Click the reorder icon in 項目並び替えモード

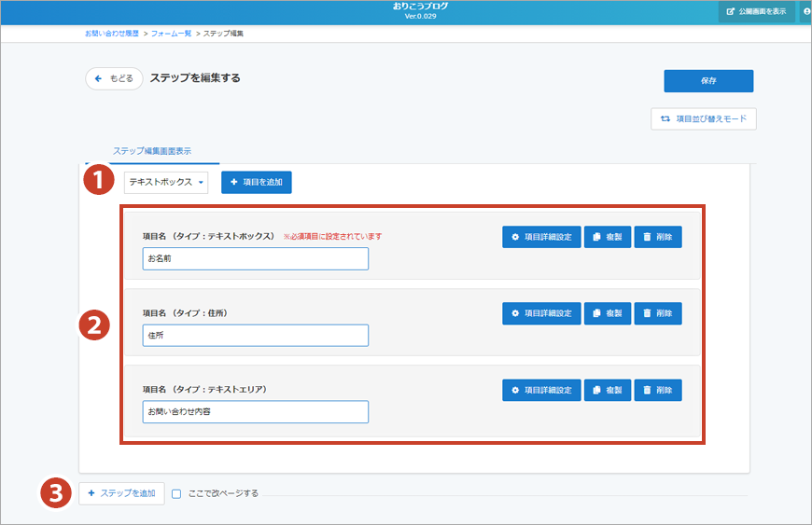[x=665, y=119]
